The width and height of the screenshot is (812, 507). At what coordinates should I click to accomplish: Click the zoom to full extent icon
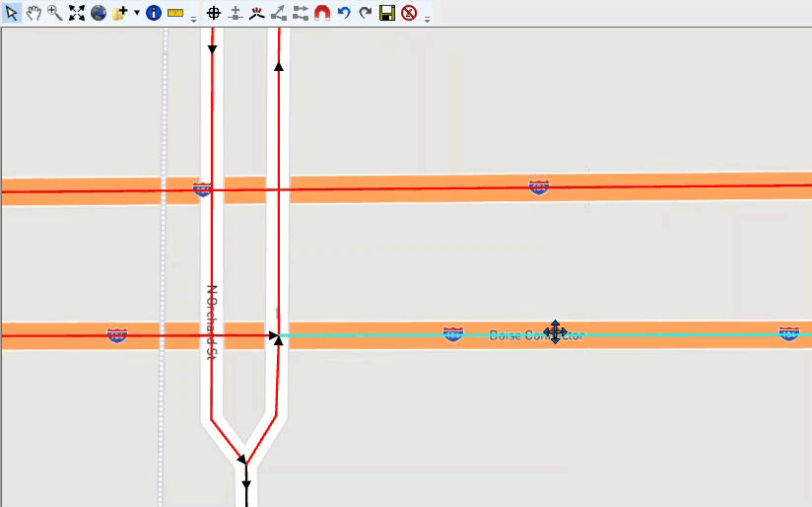pos(77,13)
